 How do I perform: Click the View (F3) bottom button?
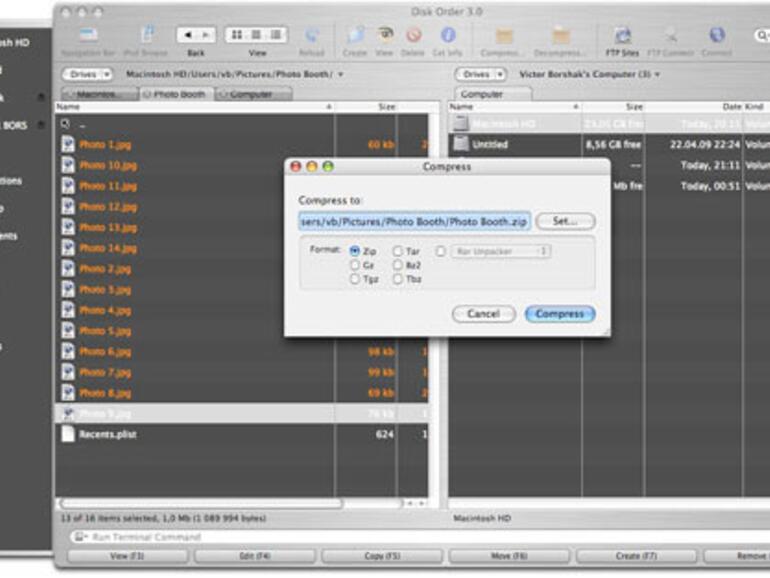[127, 556]
